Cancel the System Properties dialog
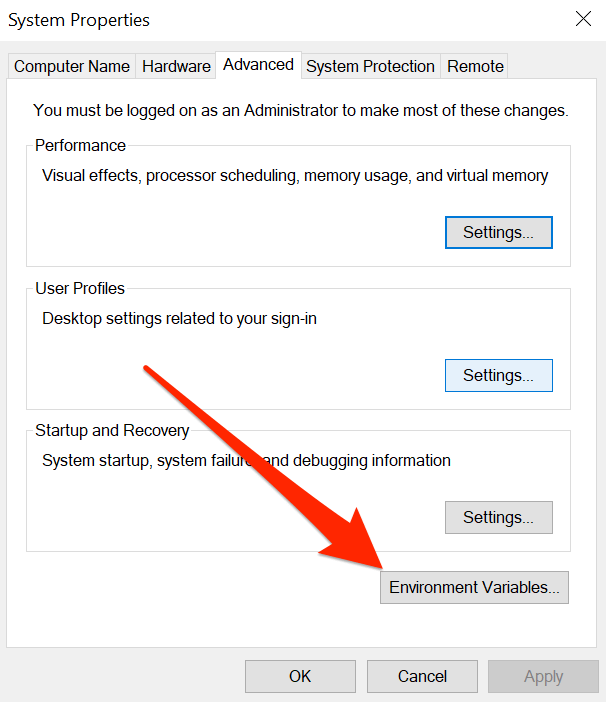The image size is (606, 702). pyautogui.click(x=422, y=676)
